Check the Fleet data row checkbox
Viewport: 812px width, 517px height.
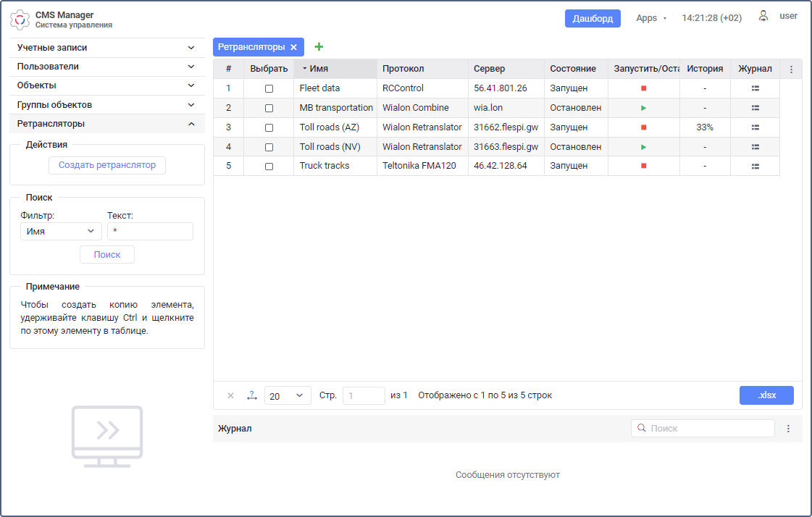coord(269,88)
